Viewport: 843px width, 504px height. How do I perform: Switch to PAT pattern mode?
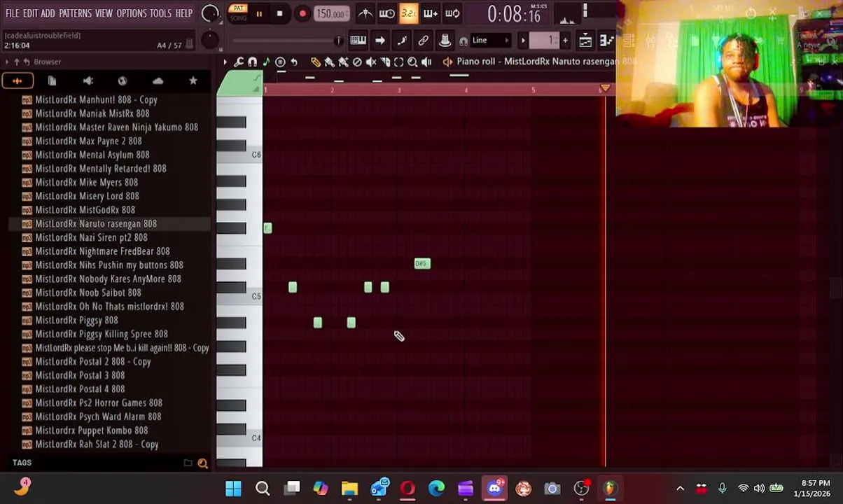click(239, 8)
